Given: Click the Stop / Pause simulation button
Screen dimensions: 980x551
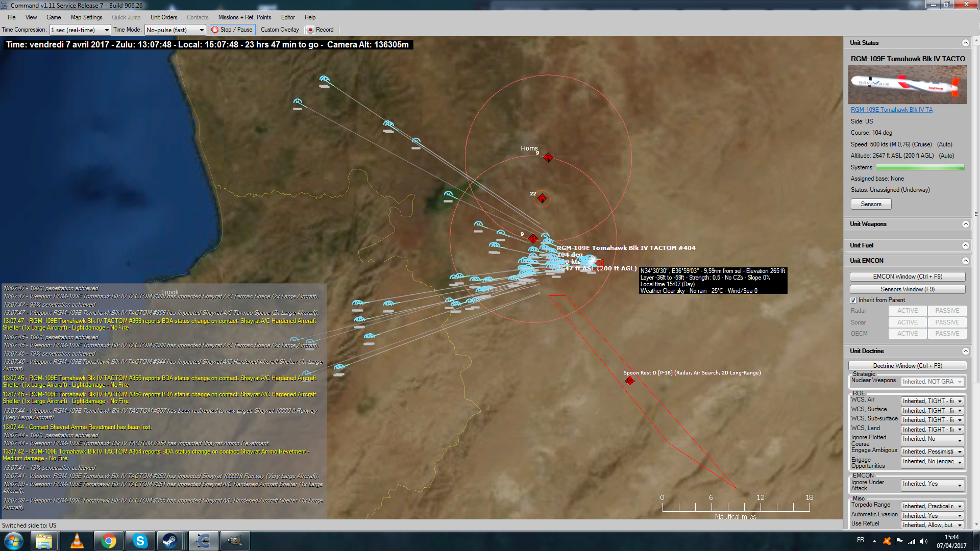Looking at the screenshot, I should [x=232, y=30].
